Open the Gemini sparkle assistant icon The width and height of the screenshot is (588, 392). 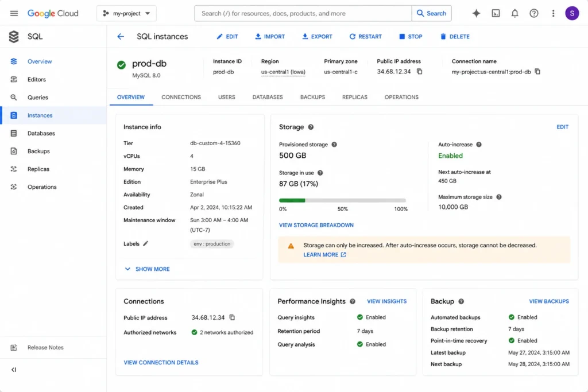pos(476,14)
